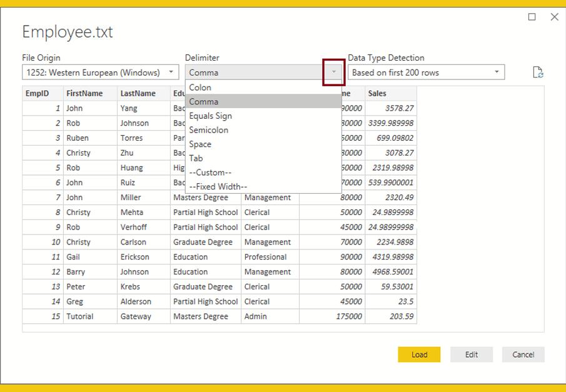
Task: Close the Employee.txt import dialog
Action: (x=554, y=17)
